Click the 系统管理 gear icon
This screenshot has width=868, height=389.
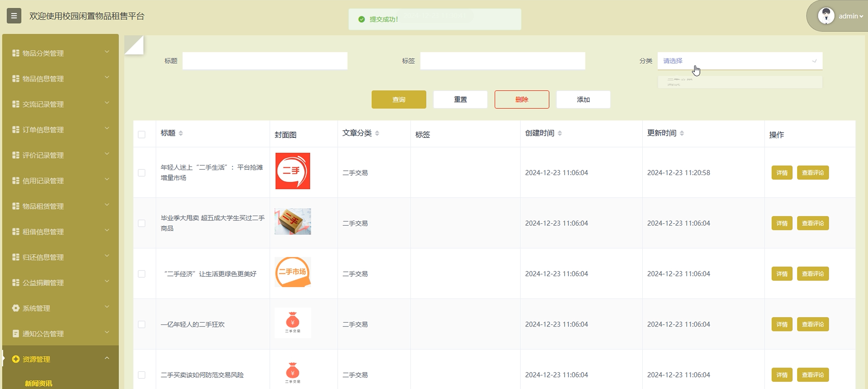(x=15, y=308)
